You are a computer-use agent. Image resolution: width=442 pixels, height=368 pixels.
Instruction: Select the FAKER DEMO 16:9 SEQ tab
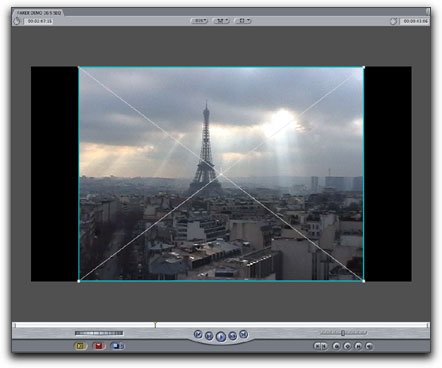tap(38, 13)
